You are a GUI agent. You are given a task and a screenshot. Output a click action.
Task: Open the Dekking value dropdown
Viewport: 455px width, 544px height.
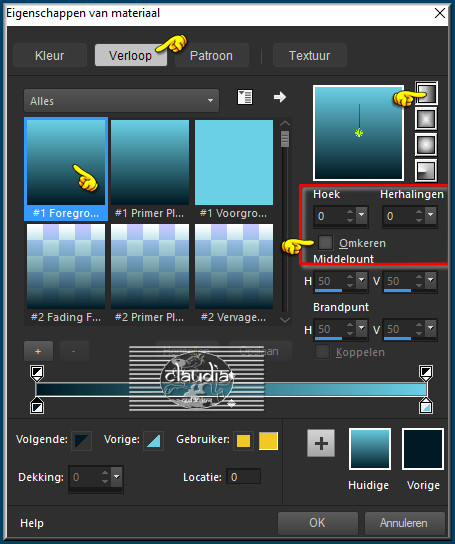pyautogui.click(x=117, y=477)
